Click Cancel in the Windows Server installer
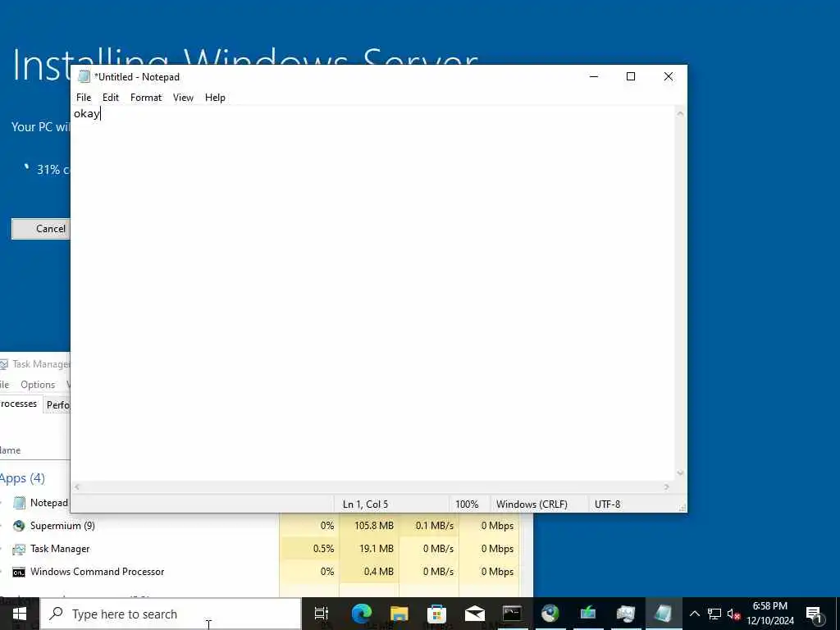 click(41, 229)
